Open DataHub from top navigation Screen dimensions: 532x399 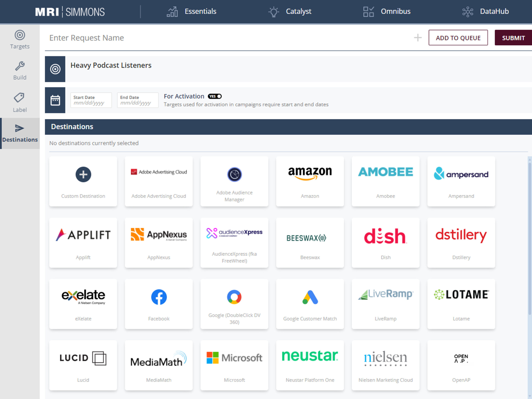coord(485,12)
